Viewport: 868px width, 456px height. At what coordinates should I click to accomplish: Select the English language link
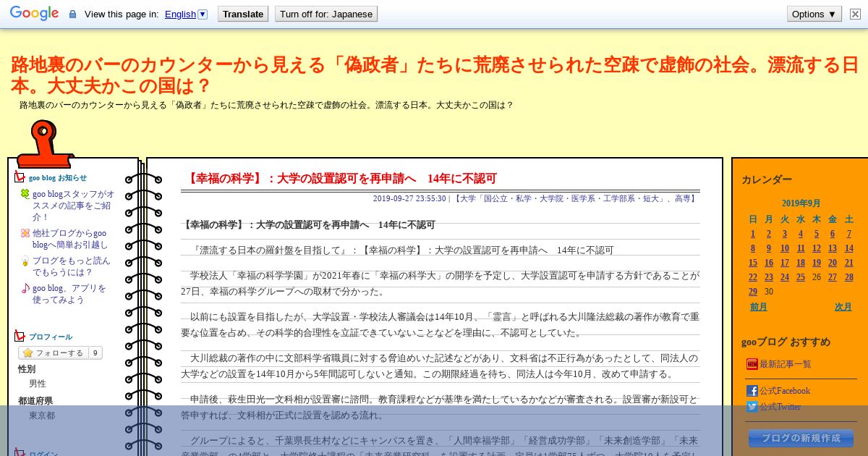click(180, 14)
